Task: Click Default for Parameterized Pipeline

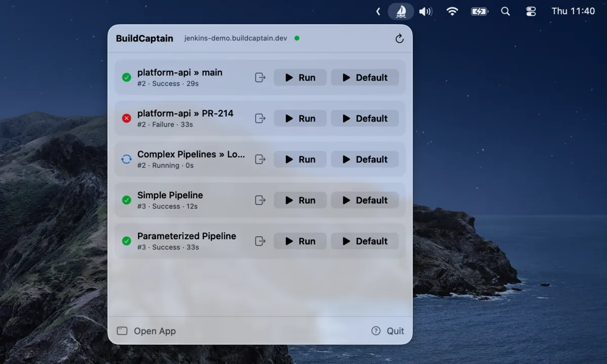Action: pyautogui.click(x=365, y=241)
